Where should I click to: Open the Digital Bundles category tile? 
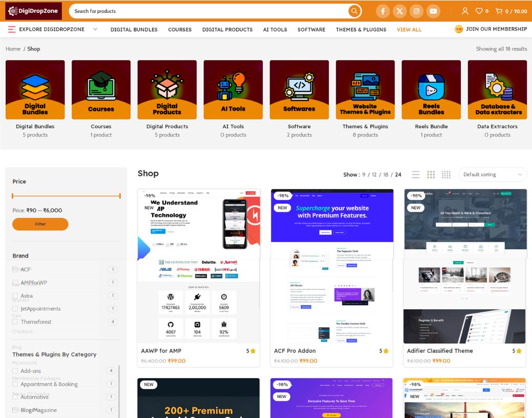(x=35, y=90)
